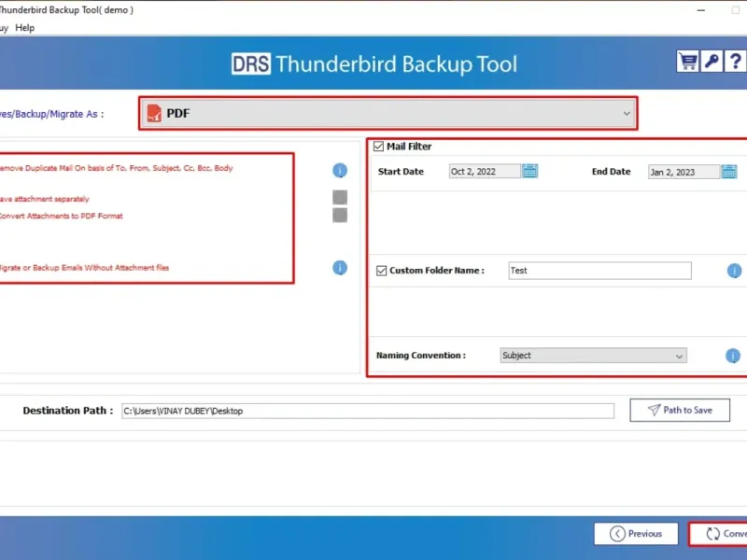747x560 pixels.
Task: Open the Start Date calendar picker
Action: (x=530, y=171)
